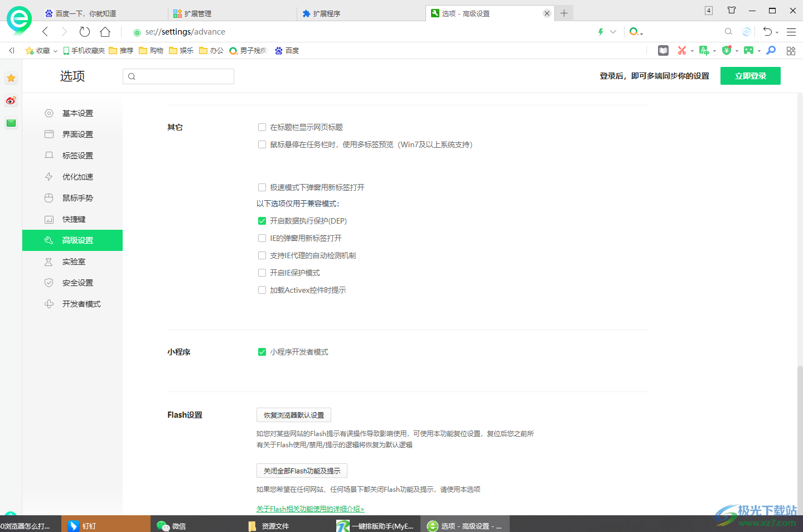803x532 pixels.
Task: Open 优化加速 settings section
Action: click(72, 177)
